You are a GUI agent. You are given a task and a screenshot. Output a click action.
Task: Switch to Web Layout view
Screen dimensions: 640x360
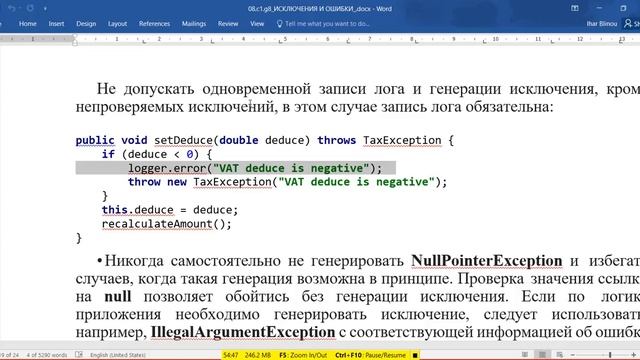(x=560, y=355)
